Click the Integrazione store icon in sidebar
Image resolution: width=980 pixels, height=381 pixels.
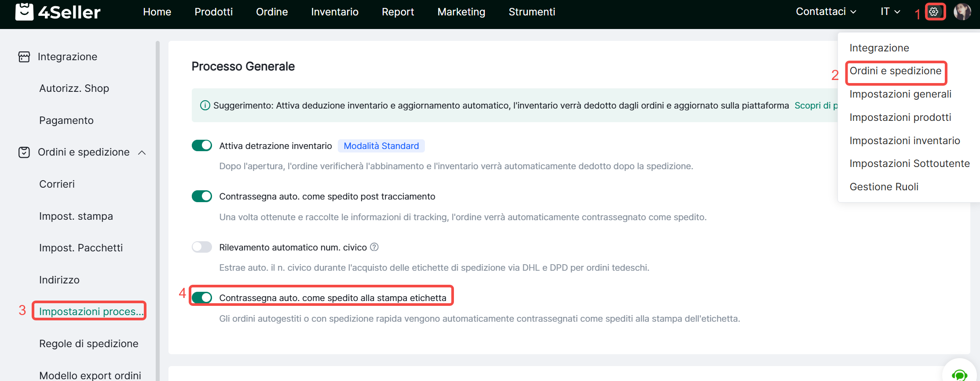pos(24,57)
